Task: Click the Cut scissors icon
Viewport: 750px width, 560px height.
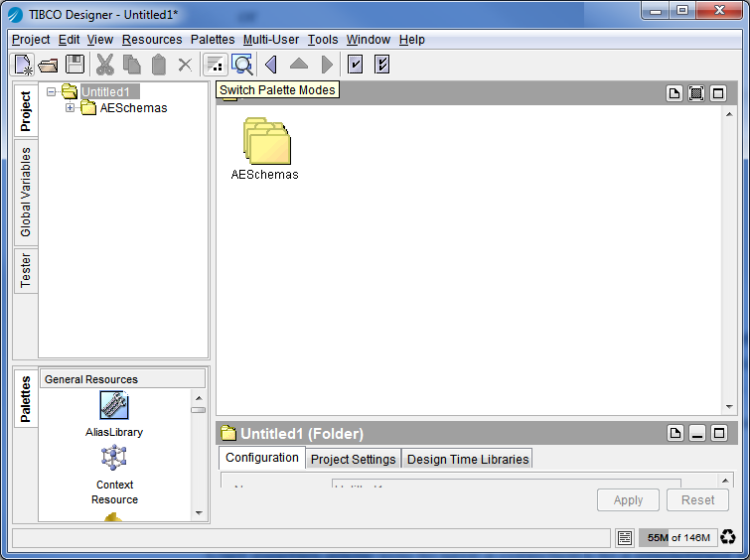Action: click(x=104, y=65)
